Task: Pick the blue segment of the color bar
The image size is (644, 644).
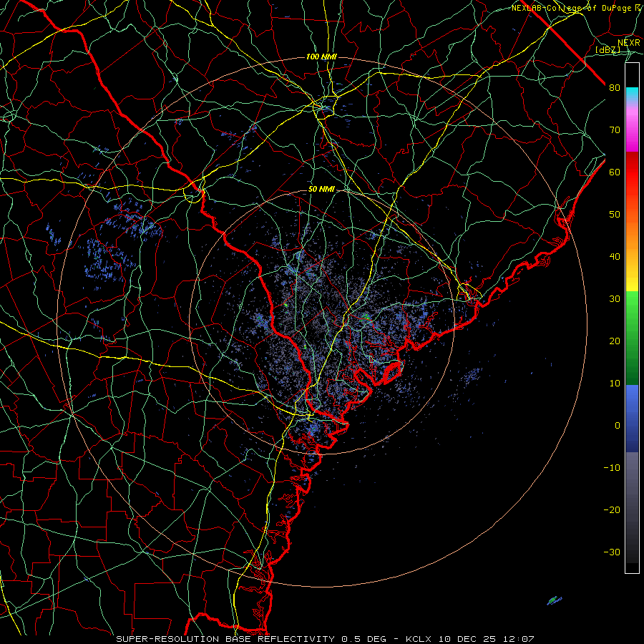Action: [632, 418]
